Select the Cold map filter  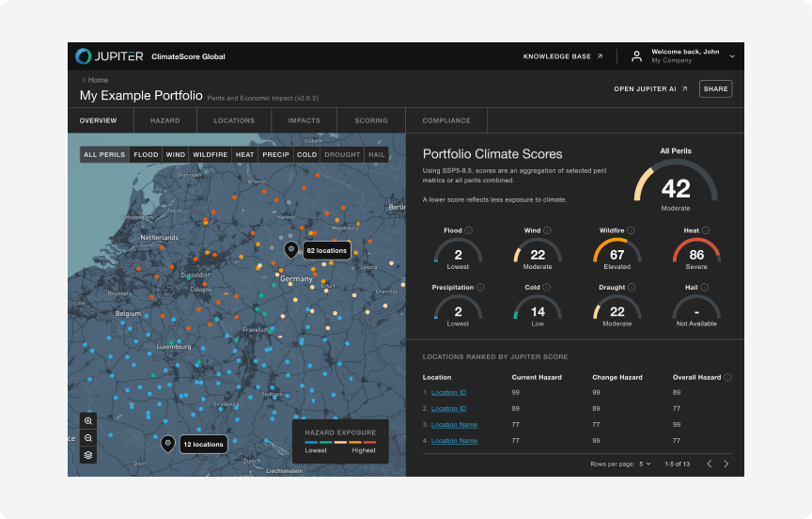(306, 154)
